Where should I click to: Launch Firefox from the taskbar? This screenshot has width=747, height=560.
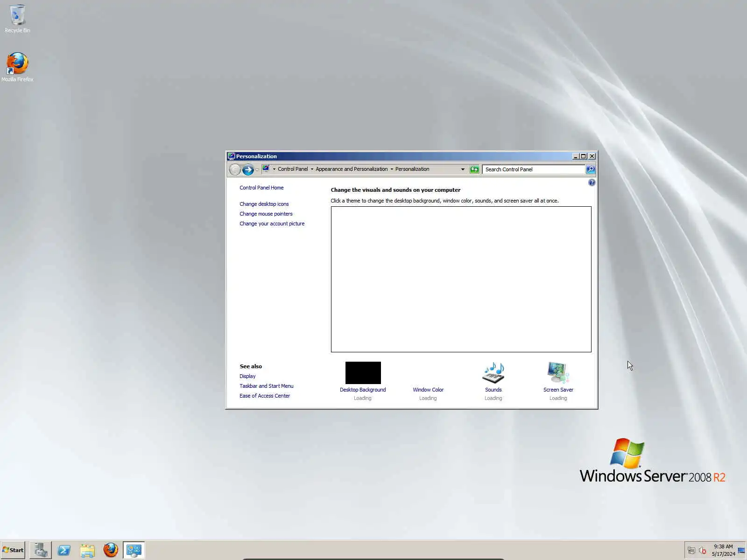[111, 550]
